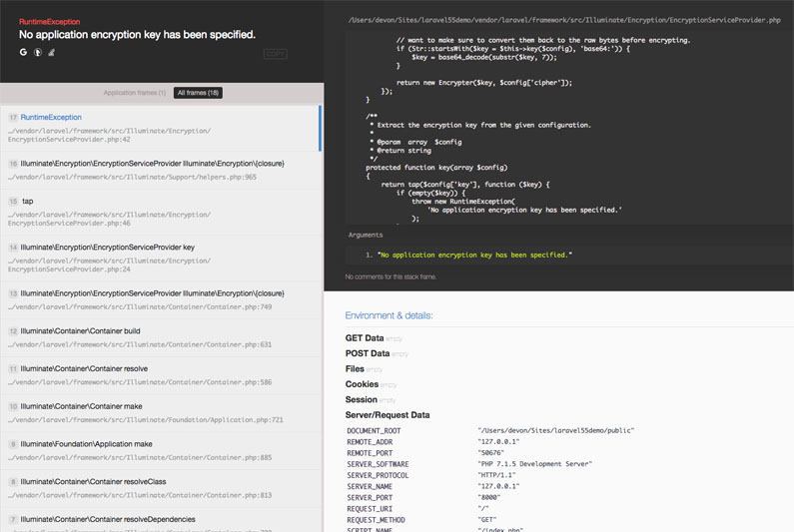Click the RuntimeException title in header
The image size is (794, 532).
pyautogui.click(x=50, y=22)
